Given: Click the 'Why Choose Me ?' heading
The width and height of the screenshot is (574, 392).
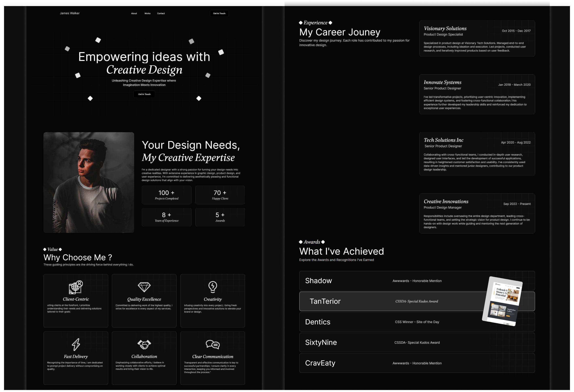Looking at the screenshot, I should click(78, 257).
